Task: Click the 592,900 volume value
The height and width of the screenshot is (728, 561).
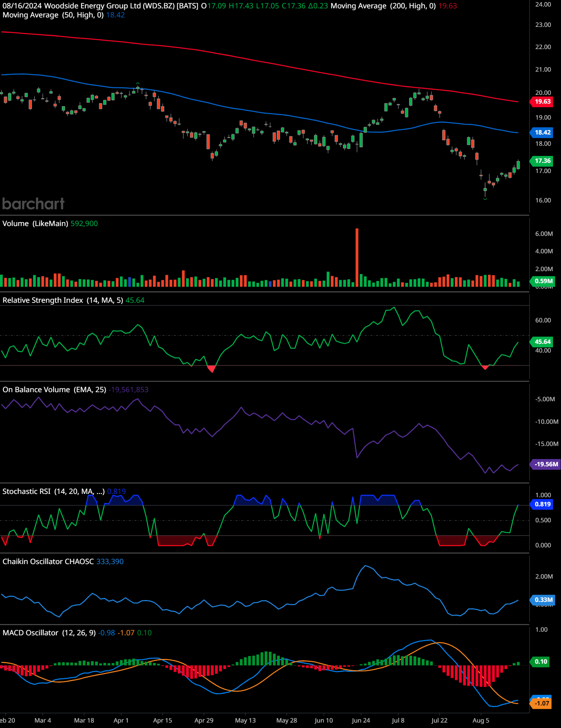Action: [x=84, y=224]
